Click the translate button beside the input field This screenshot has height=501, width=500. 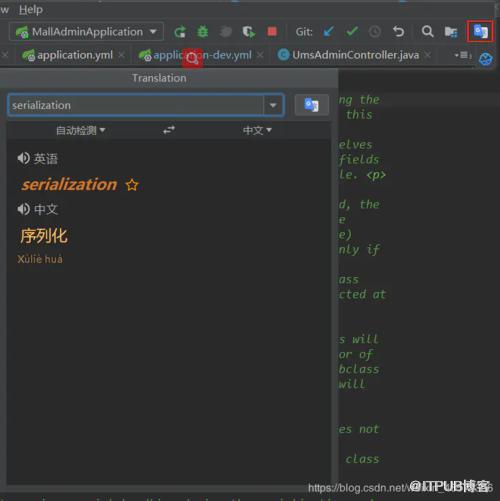tap(312, 105)
